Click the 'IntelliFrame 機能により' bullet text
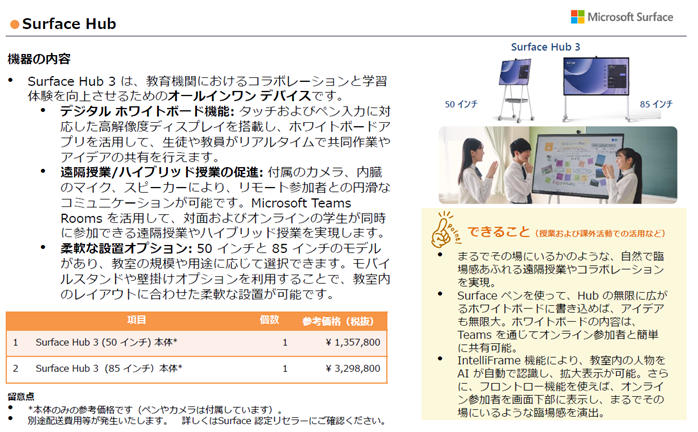Screen dimensions: 698x432 [563, 386]
